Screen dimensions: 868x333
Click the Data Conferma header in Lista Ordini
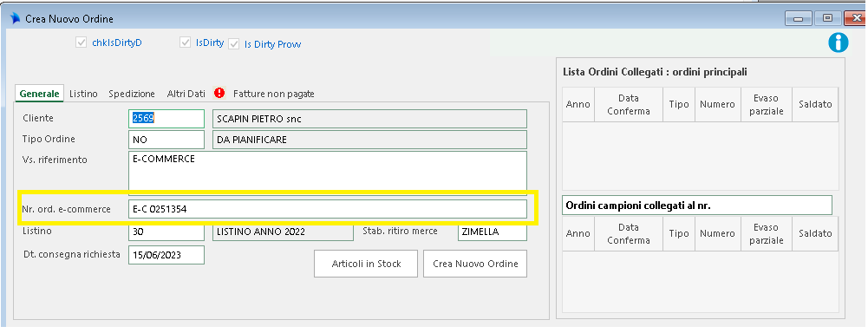(629, 104)
